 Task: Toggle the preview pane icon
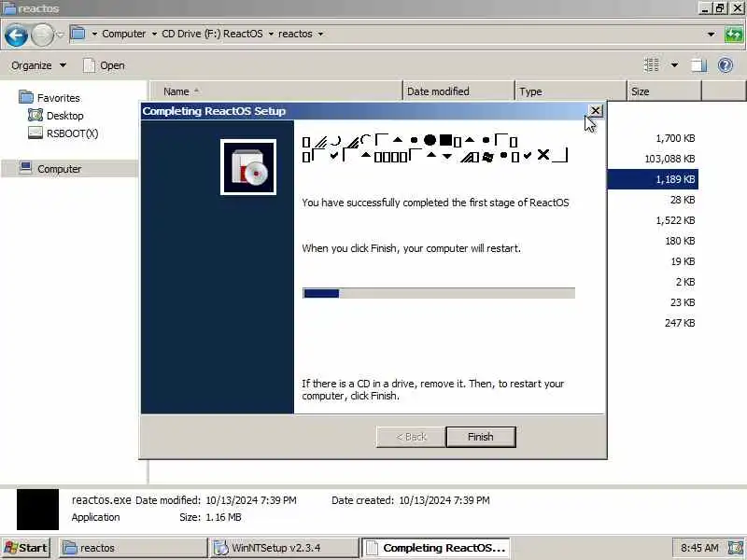(698, 64)
